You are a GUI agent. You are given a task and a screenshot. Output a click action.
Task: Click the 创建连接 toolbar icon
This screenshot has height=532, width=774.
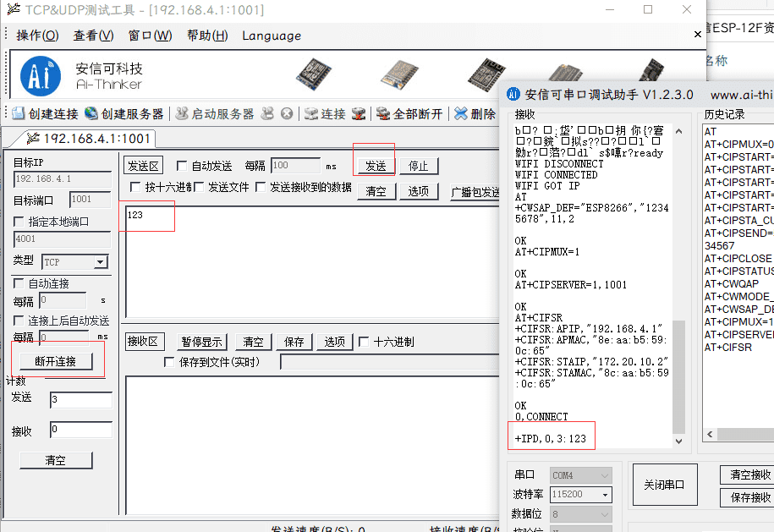point(19,113)
